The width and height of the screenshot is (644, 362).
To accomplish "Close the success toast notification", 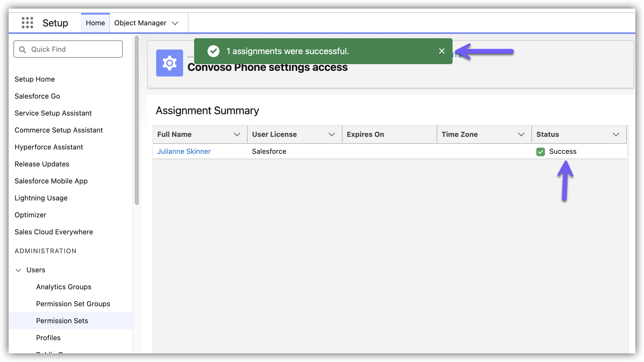I will [442, 51].
